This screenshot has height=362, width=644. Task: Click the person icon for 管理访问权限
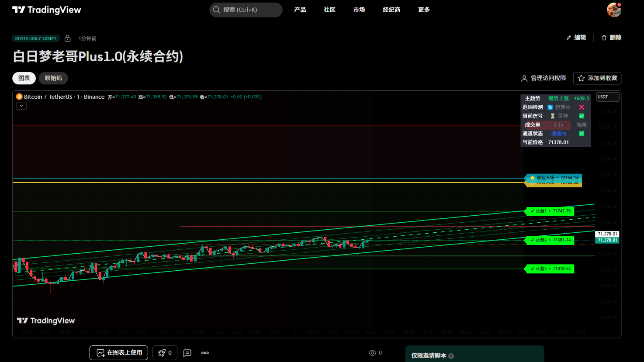click(x=524, y=78)
